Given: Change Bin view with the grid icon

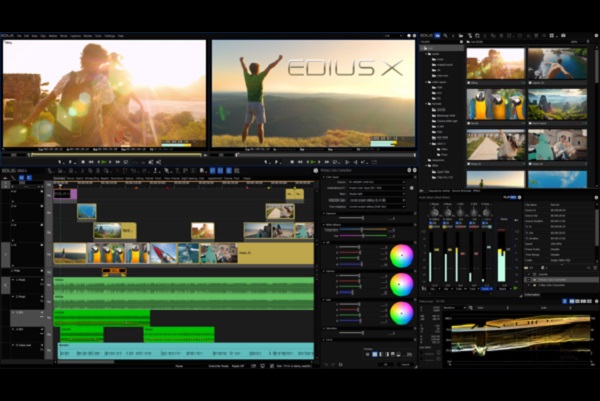Looking at the screenshot, I should tap(551, 36).
